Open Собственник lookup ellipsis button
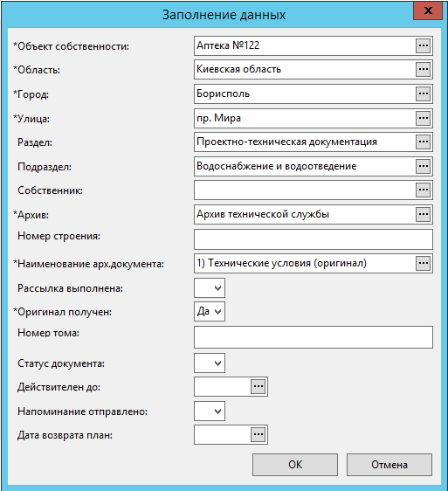Image resolution: width=448 pixels, height=491 pixels. 423,190
